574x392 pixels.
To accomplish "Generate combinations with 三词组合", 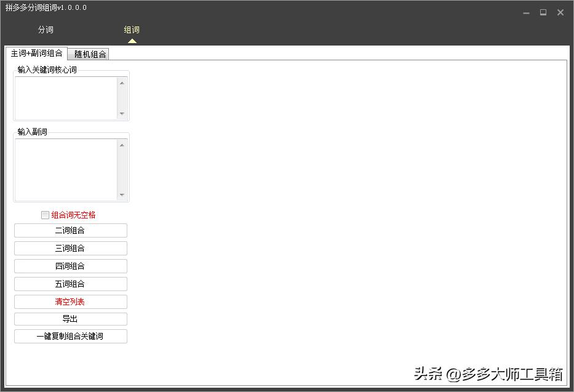I will pos(70,248).
